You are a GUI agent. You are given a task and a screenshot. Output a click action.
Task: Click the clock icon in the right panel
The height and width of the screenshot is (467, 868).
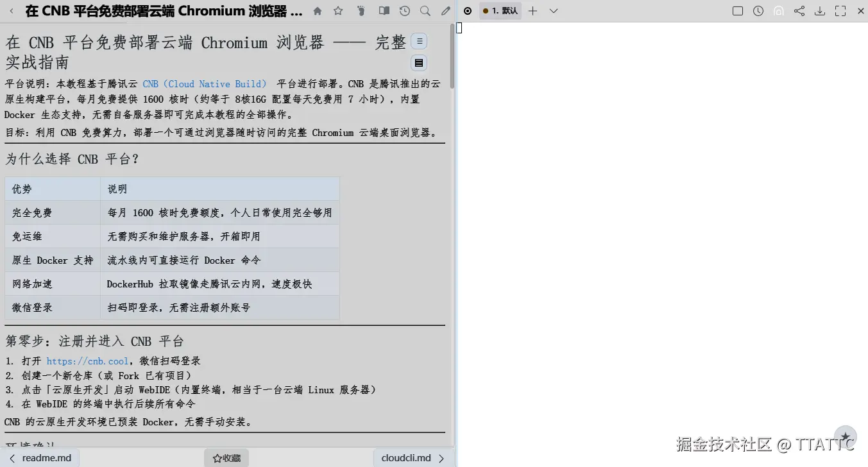pos(758,11)
